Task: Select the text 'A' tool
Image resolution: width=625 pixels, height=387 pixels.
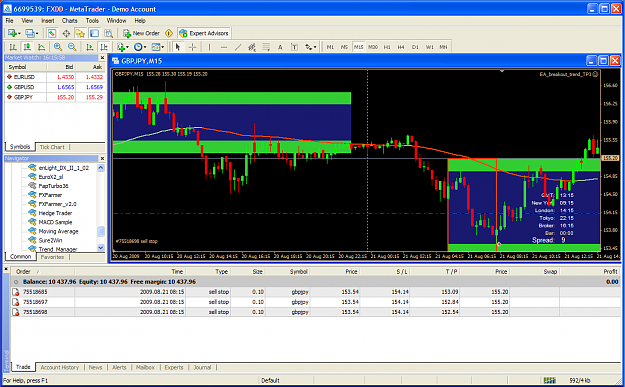Action: pyautogui.click(x=280, y=47)
